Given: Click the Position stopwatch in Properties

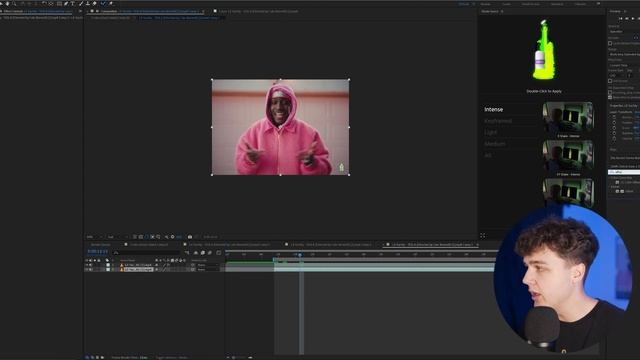Looking at the screenshot, I should 614,122.
